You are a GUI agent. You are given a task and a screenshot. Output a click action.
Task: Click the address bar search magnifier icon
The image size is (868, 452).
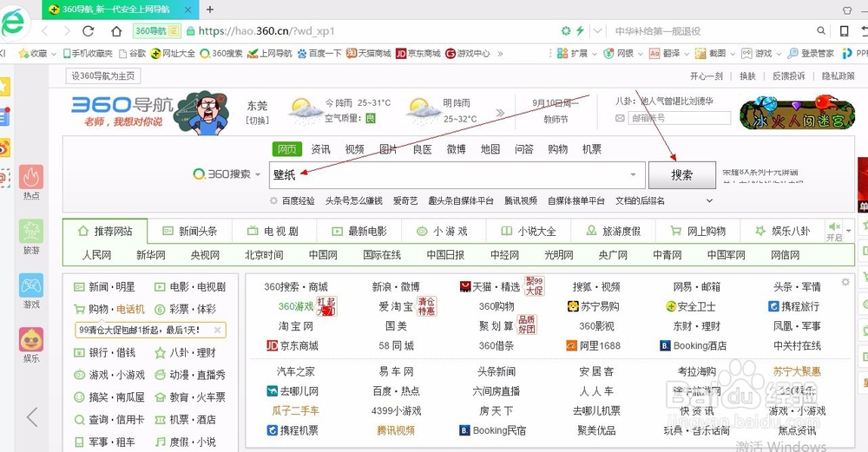[821, 31]
